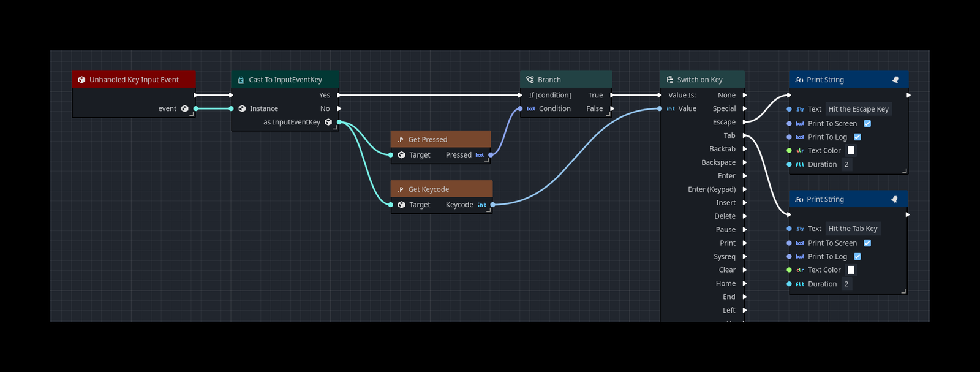Open the Text Color swatch for Escape message
The image size is (980, 372).
point(851,151)
